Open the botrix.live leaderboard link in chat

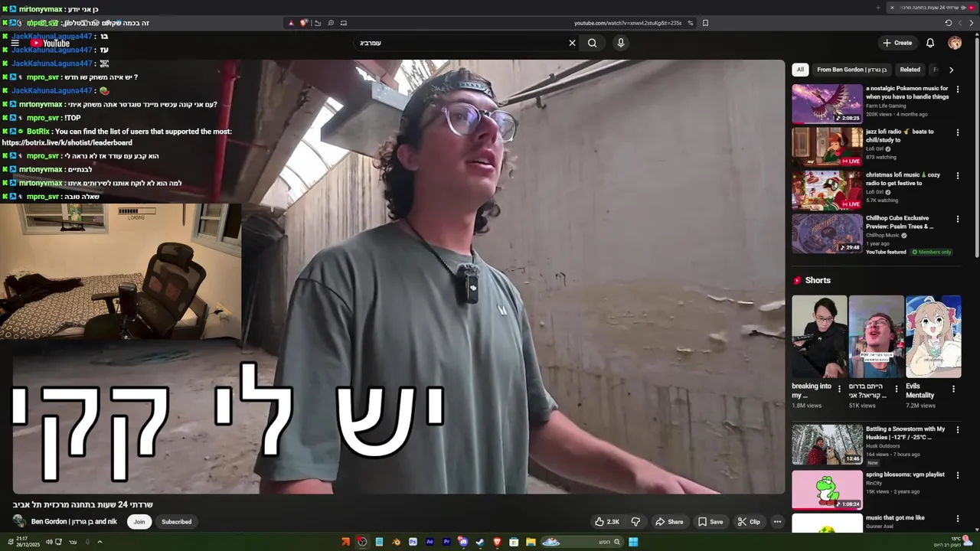[x=67, y=142]
